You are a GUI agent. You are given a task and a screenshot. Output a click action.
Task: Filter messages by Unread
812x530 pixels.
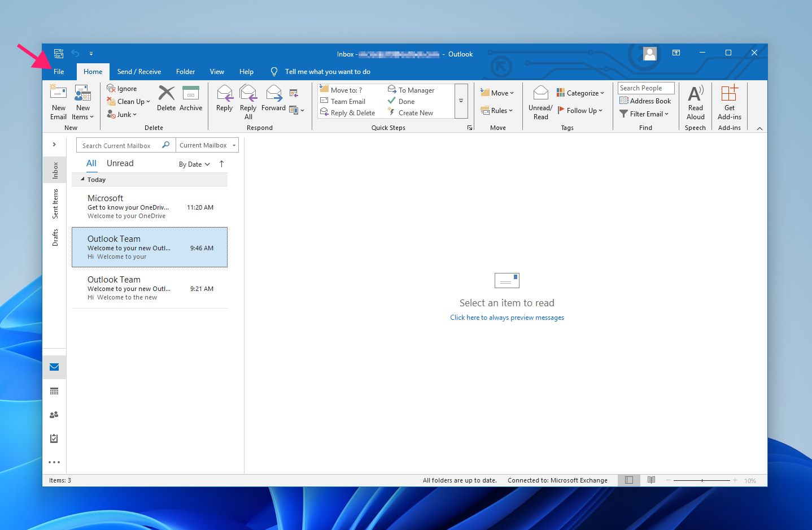coord(120,163)
